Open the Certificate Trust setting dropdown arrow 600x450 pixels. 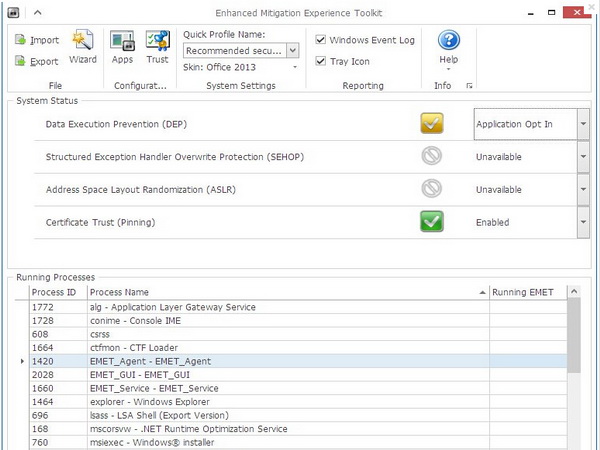pos(583,222)
